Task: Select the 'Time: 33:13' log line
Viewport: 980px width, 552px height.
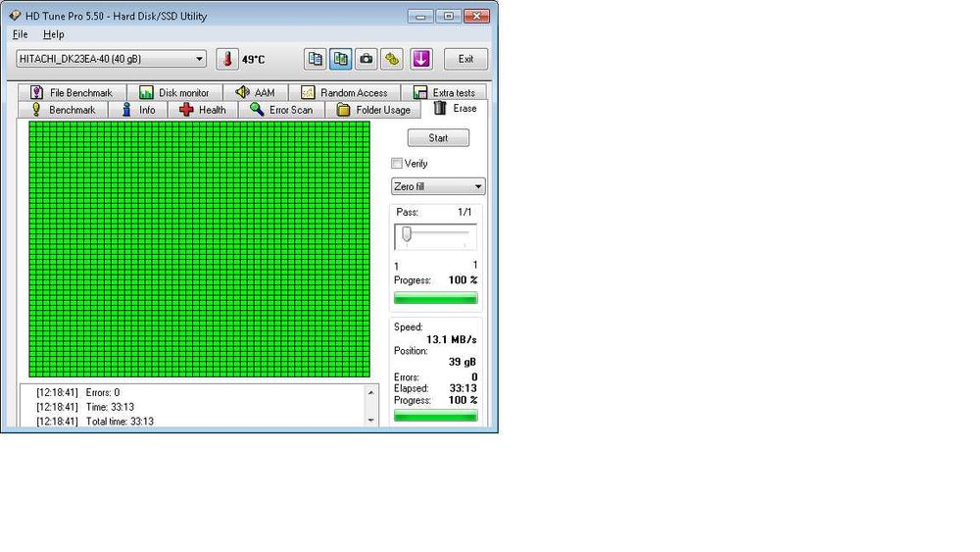Action: [85, 407]
